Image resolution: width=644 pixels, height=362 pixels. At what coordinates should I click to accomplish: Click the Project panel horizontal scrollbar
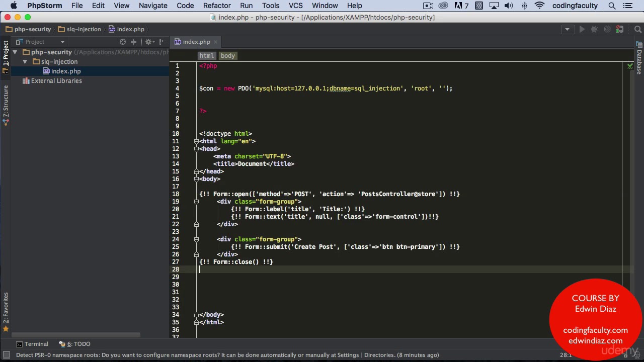[76, 335]
